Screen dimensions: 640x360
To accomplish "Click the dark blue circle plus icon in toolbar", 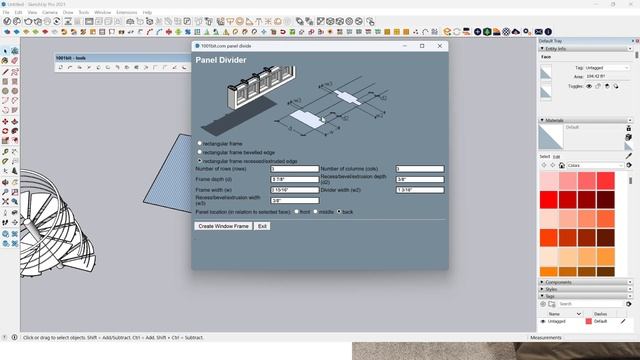I will (478, 31).
